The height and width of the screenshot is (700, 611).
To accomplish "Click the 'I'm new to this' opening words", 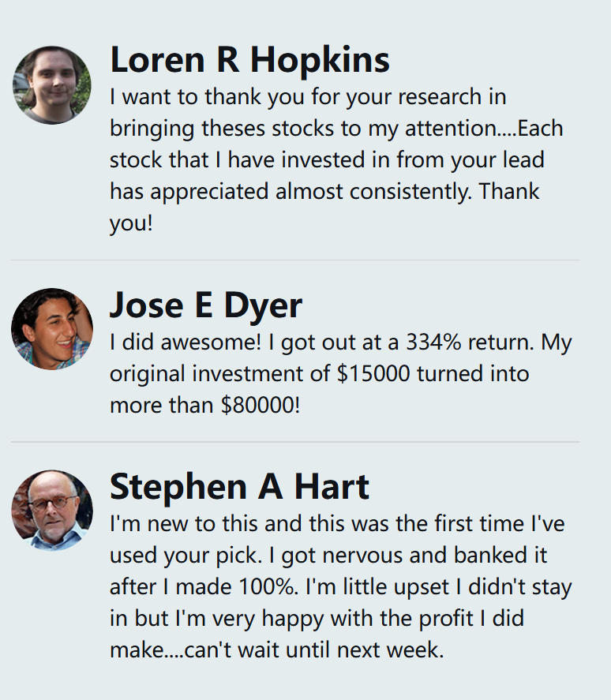I will click(172, 524).
